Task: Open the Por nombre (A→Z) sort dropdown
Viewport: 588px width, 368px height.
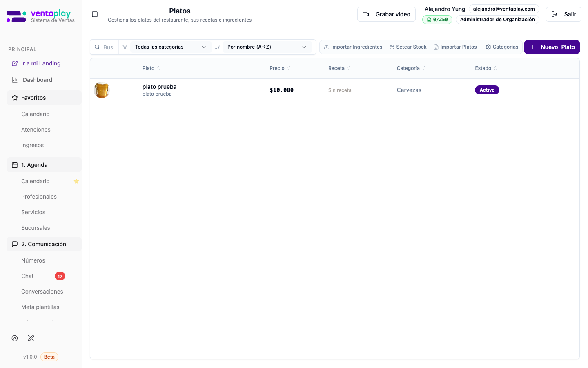Action: tap(267, 47)
